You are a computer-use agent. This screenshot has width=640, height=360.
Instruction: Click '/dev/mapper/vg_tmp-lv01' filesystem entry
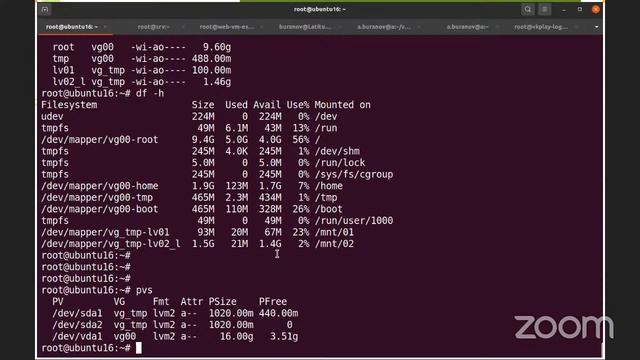point(105,232)
